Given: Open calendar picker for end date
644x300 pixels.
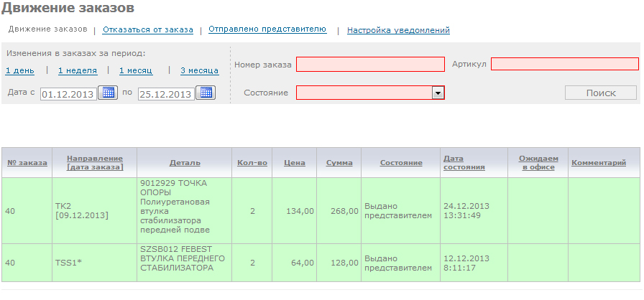Looking at the screenshot, I should pyautogui.click(x=206, y=93).
